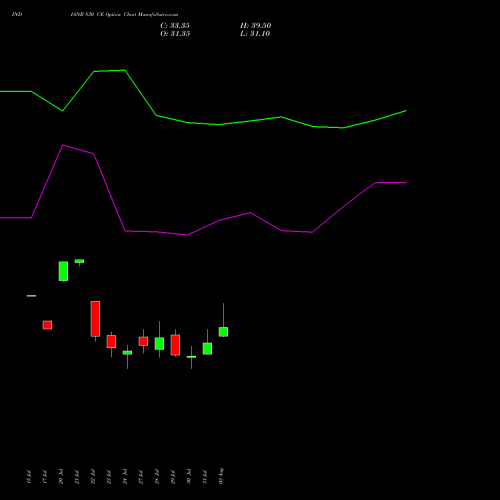The width and height of the screenshot is (500, 500).
Task: Select the last green candle for 03 Aug
Action: 223,332
